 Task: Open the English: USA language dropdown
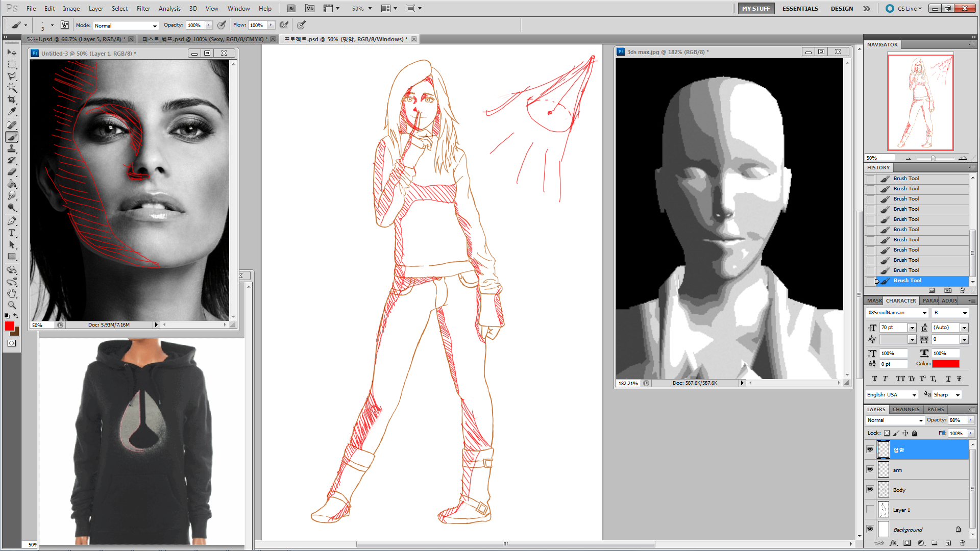pos(892,395)
